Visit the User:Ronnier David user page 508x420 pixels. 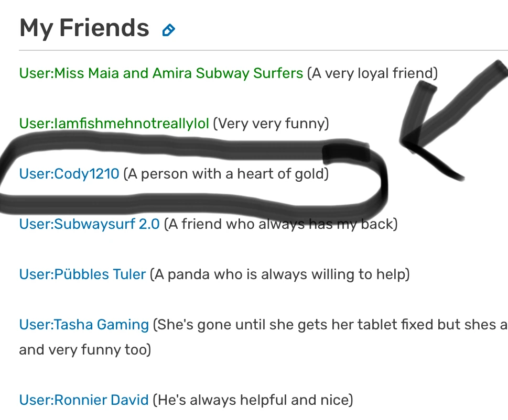(x=84, y=401)
